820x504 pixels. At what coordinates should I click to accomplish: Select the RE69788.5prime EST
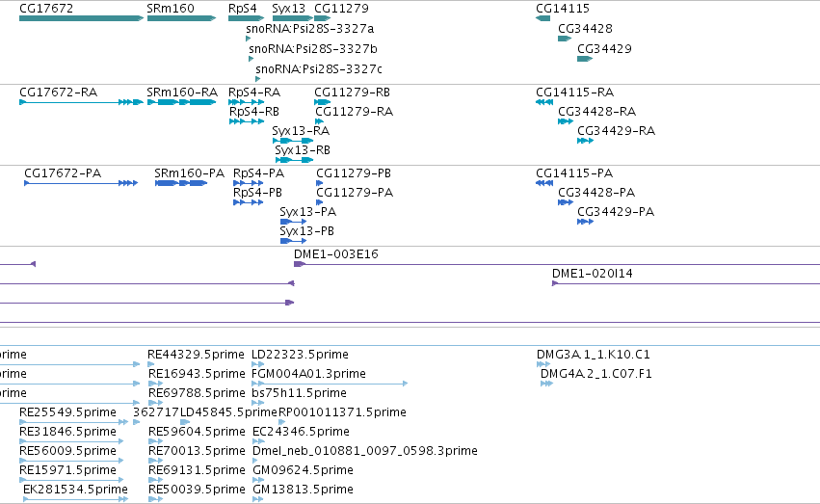pos(156,403)
